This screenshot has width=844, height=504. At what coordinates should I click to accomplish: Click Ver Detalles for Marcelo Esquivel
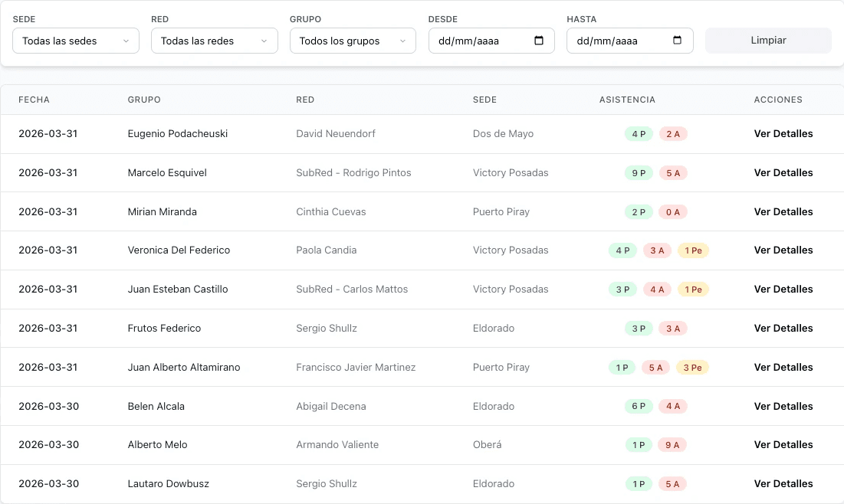[x=783, y=172]
